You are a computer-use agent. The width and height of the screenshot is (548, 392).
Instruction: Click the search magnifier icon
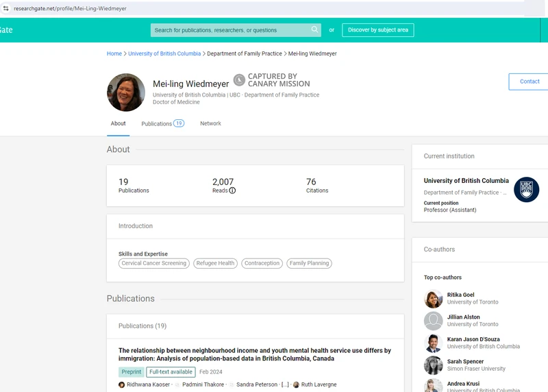pyautogui.click(x=314, y=29)
